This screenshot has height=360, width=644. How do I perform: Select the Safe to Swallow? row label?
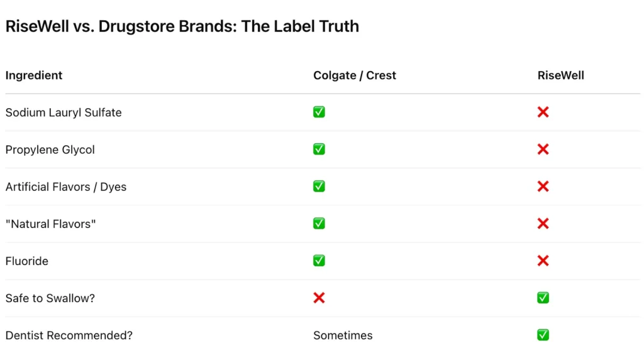click(50, 298)
